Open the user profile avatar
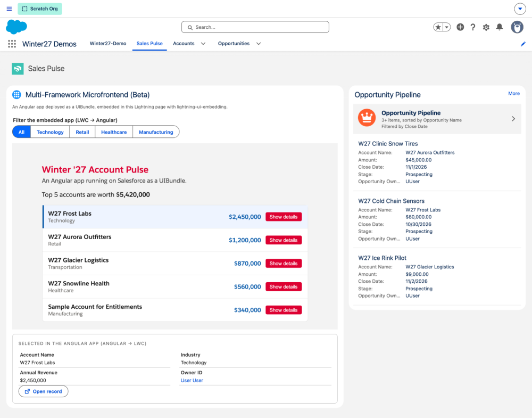The height and width of the screenshot is (418, 532). pyautogui.click(x=517, y=27)
